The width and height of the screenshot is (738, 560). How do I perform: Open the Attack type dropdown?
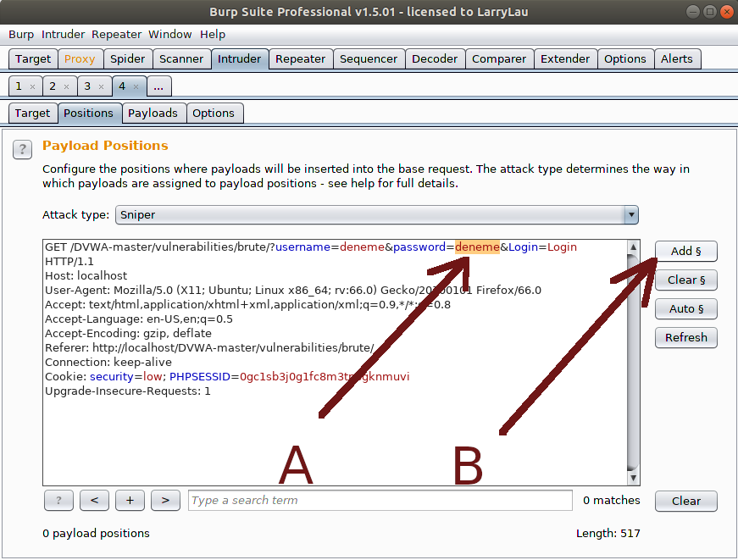click(630, 215)
